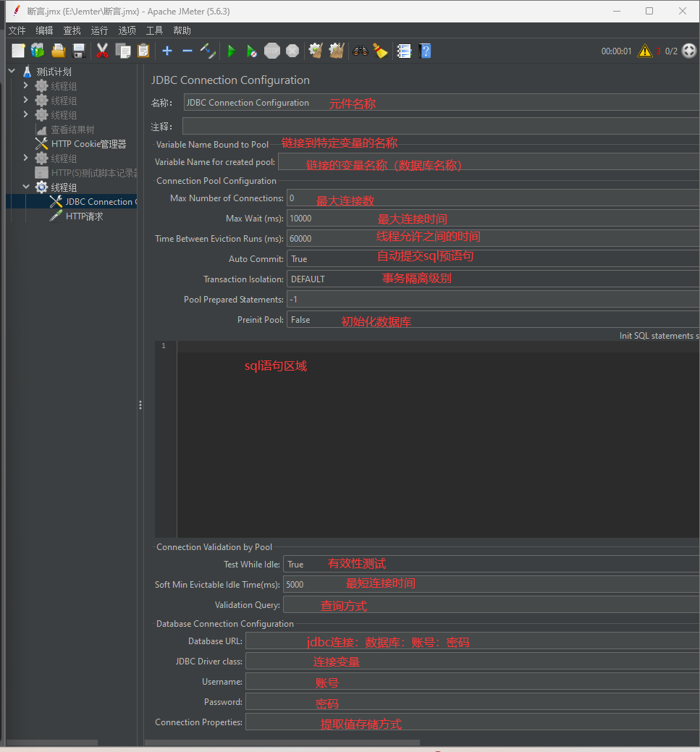The height and width of the screenshot is (752, 700).
Task: Click the Connection Properties field
Action: click(472, 722)
